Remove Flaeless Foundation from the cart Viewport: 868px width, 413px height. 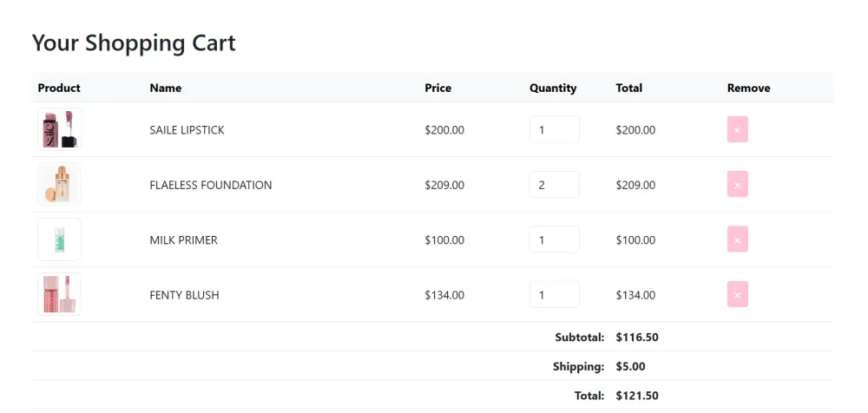coord(737,185)
